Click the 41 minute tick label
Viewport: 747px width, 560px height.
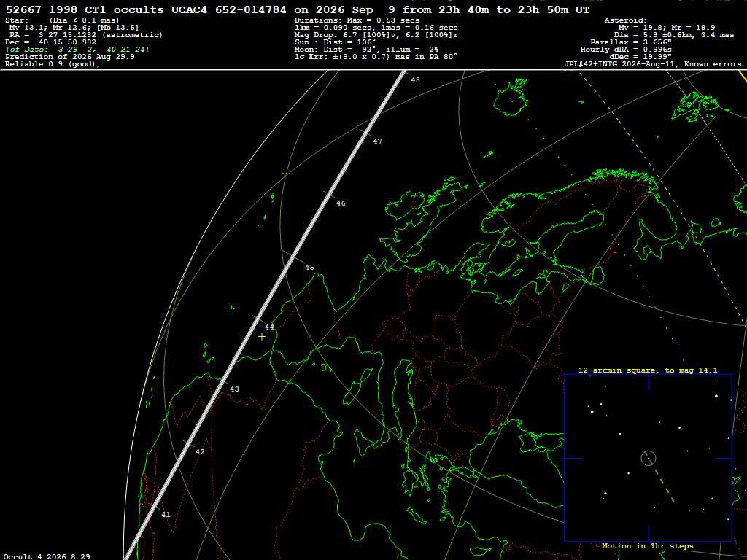click(166, 515)
